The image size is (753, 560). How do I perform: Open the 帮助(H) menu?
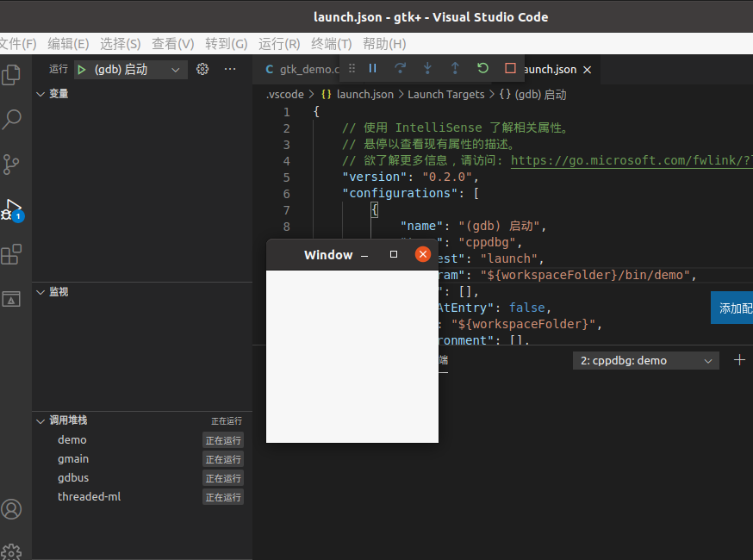pyautogui.click(x=384, y=44)
